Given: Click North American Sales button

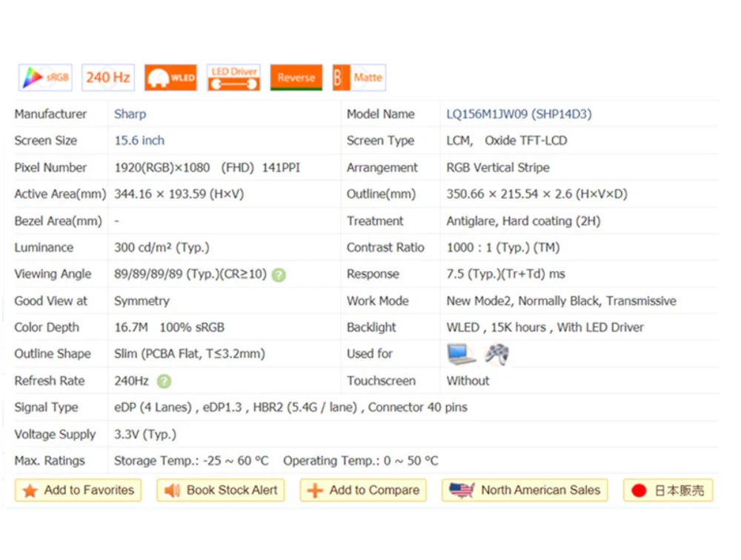Looking at the screenshot, I should [525, 490].
